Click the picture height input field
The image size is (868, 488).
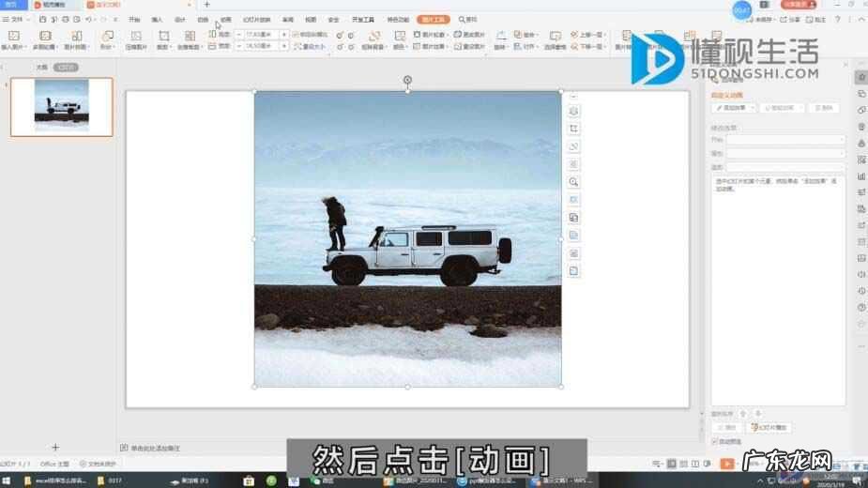261,35
